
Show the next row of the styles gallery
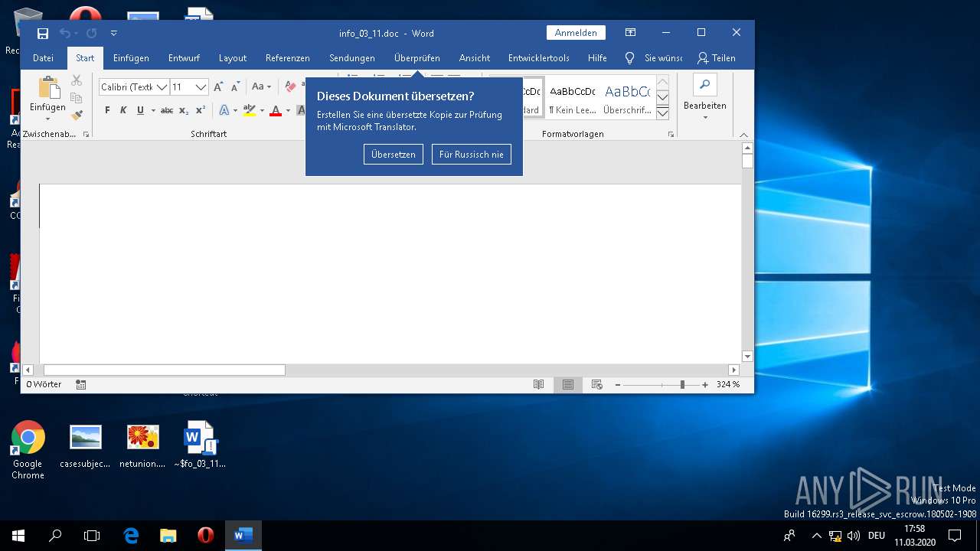point(663,97)
